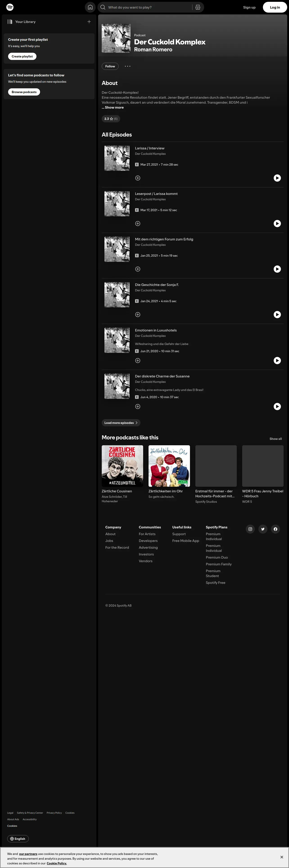Screen dimensions: 289x868
Task: Open Vendors footer link
Action: point(146,561)
